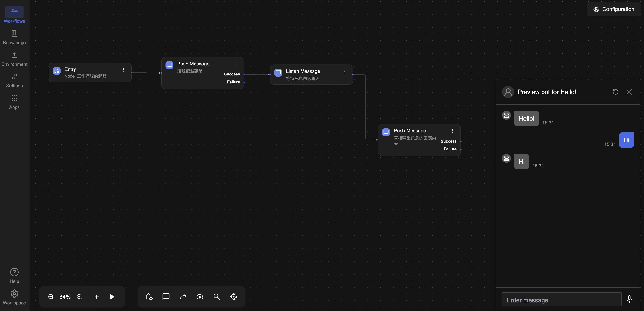Open Apps from the left sidebar
The width and height of the screenshot is (644, 311).
(14, 102)
